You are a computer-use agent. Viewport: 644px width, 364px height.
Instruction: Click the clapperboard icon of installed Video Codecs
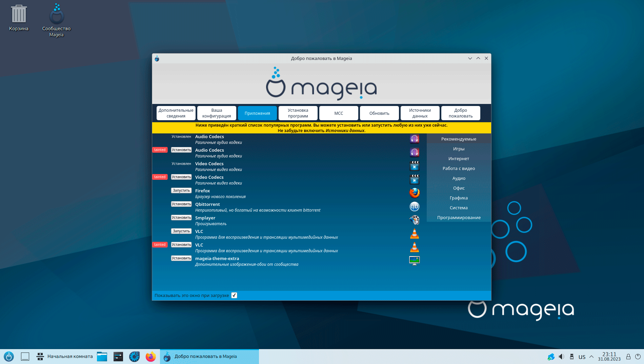pos(414,166)
